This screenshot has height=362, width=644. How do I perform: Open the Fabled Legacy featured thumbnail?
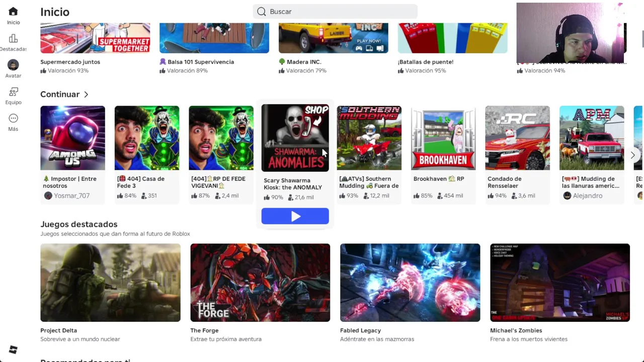coord(410,283)
